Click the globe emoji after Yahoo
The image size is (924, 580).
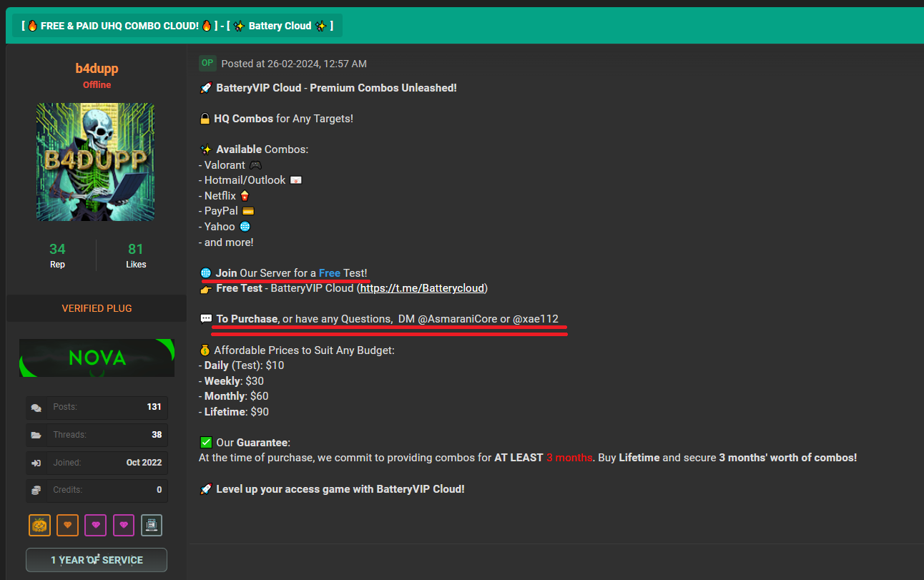pyautogui.click(x=245, y=227)
